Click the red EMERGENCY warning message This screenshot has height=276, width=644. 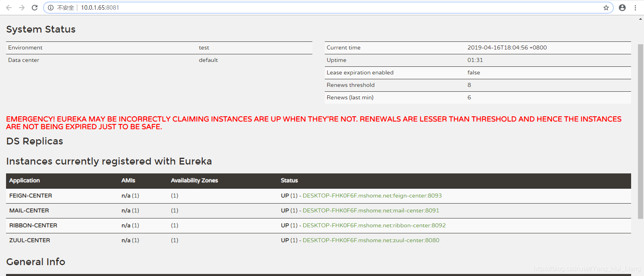point(314,123)
